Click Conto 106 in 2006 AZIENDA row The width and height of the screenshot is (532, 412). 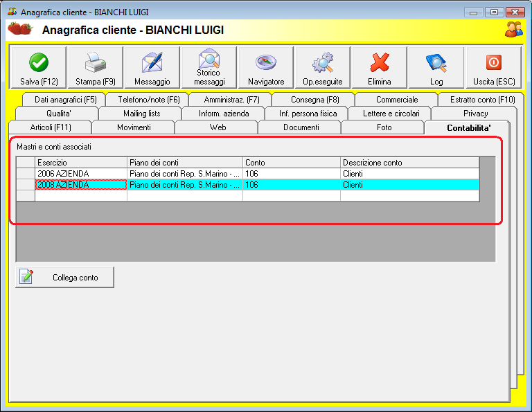[x=292, y=174]
